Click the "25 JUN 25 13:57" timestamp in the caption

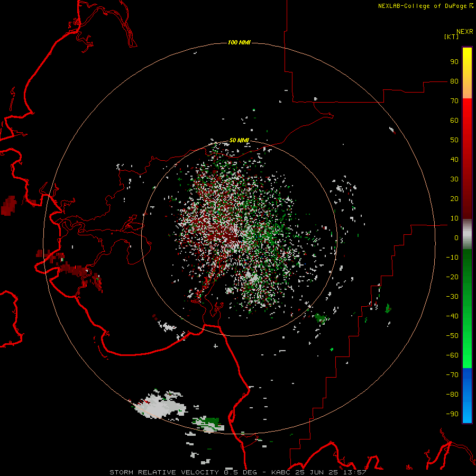point(331,472)
